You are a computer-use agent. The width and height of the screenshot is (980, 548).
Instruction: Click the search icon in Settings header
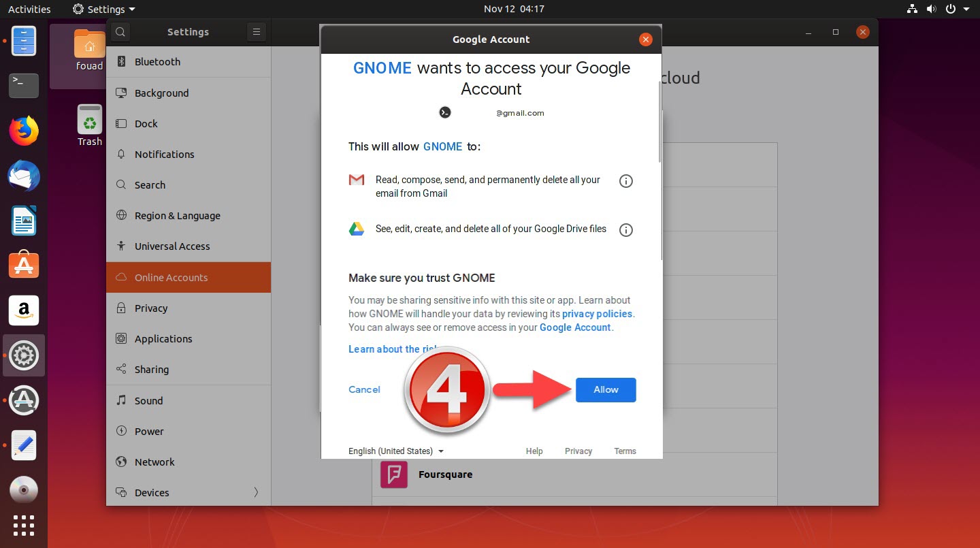pos(120,32)
